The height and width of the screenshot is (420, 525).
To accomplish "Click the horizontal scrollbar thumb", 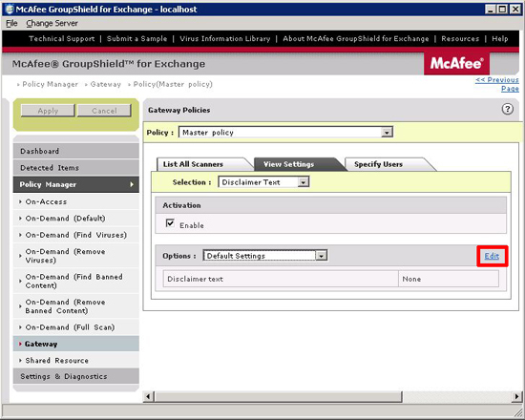I will [278, 396].
